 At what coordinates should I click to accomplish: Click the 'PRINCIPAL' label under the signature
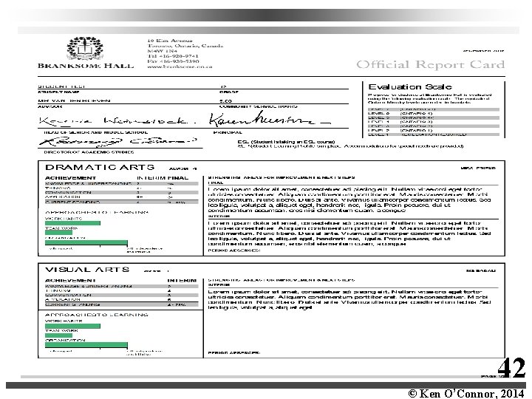228,132
